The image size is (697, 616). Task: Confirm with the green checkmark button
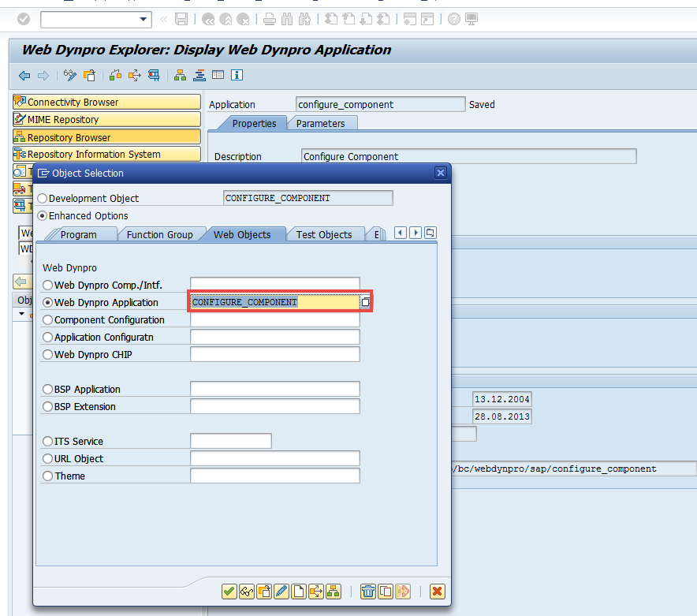coord(229,592)
